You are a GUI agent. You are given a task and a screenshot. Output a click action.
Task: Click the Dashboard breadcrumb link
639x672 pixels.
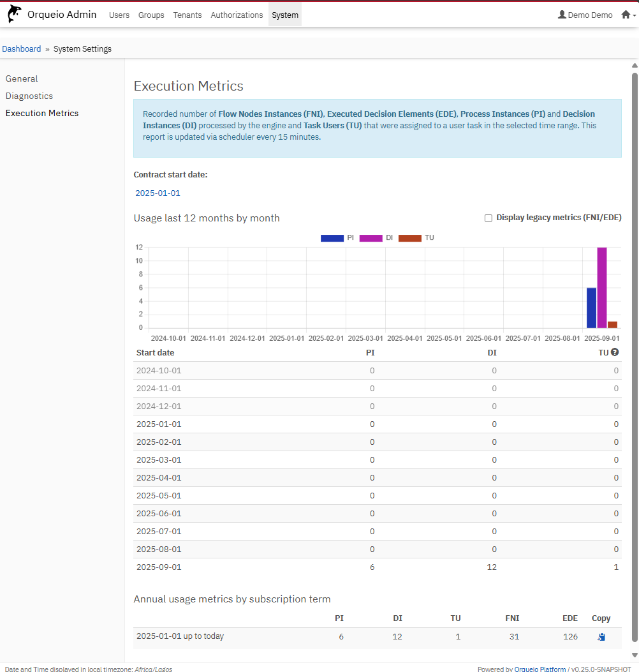[x=22, y=49]
